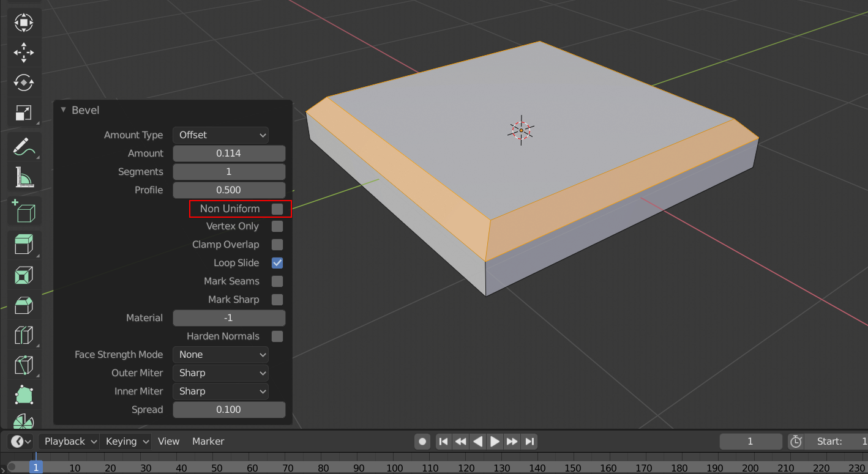Click the Segments value field

coord(229,171)
